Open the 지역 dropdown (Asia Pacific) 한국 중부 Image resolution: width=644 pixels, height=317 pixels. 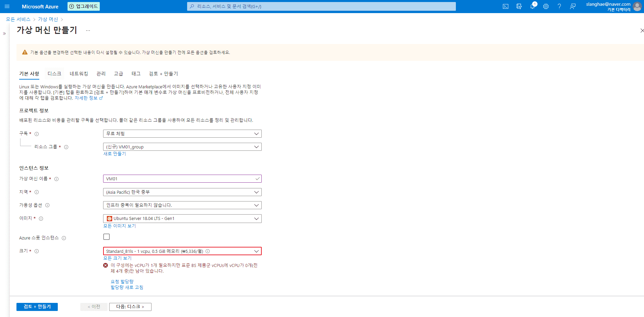182,192
